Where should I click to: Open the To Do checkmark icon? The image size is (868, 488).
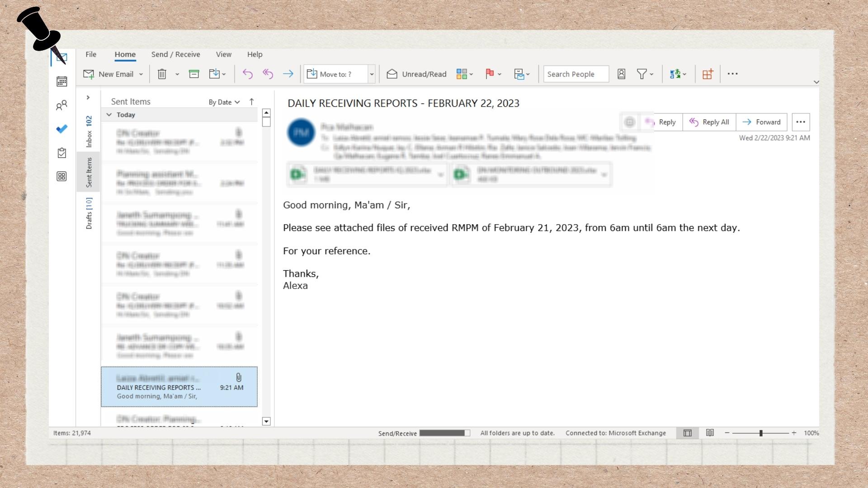click(x=62, y=129)
